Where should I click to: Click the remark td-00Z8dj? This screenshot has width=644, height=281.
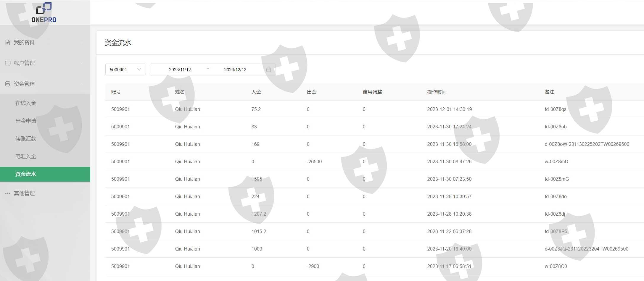pyautogui.click(x=555, y=214)
